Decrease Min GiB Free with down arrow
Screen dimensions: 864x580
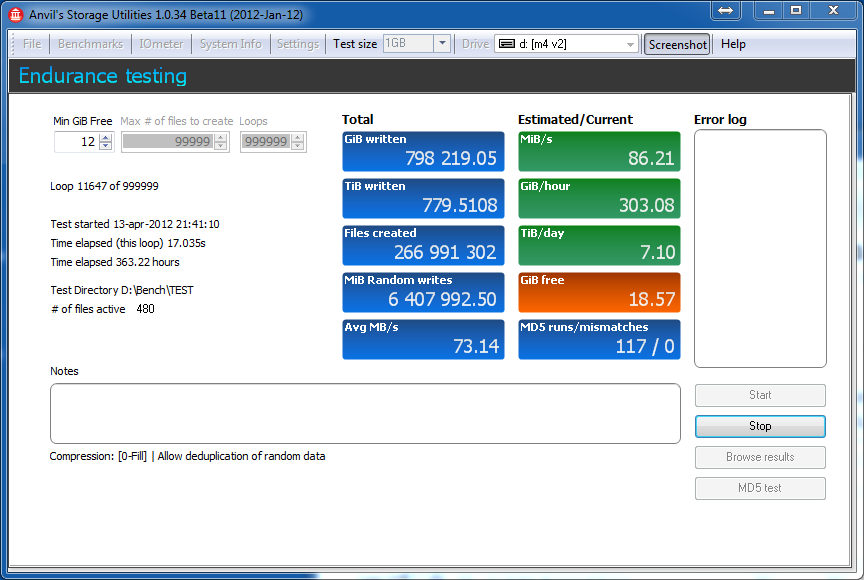tap(106, 146)
